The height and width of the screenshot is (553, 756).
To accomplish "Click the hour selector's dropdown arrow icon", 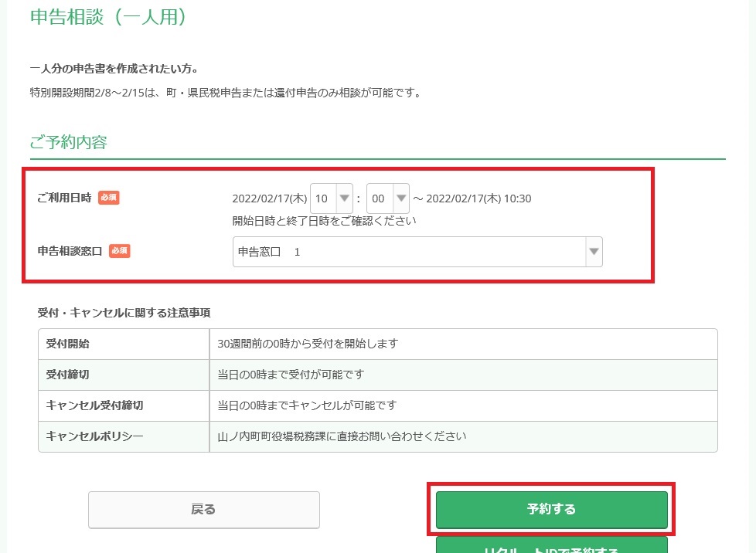I will [x=343, y=198].
